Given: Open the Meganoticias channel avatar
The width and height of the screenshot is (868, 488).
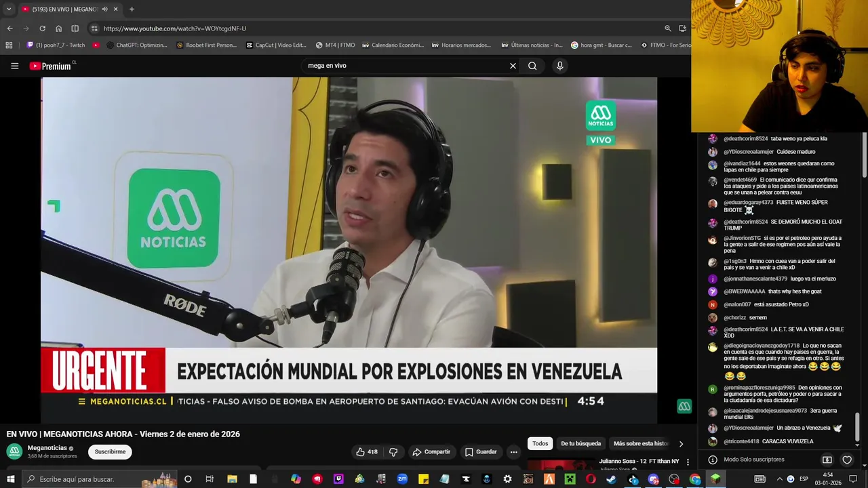Looking at the screenshot, I should [14, 451].
